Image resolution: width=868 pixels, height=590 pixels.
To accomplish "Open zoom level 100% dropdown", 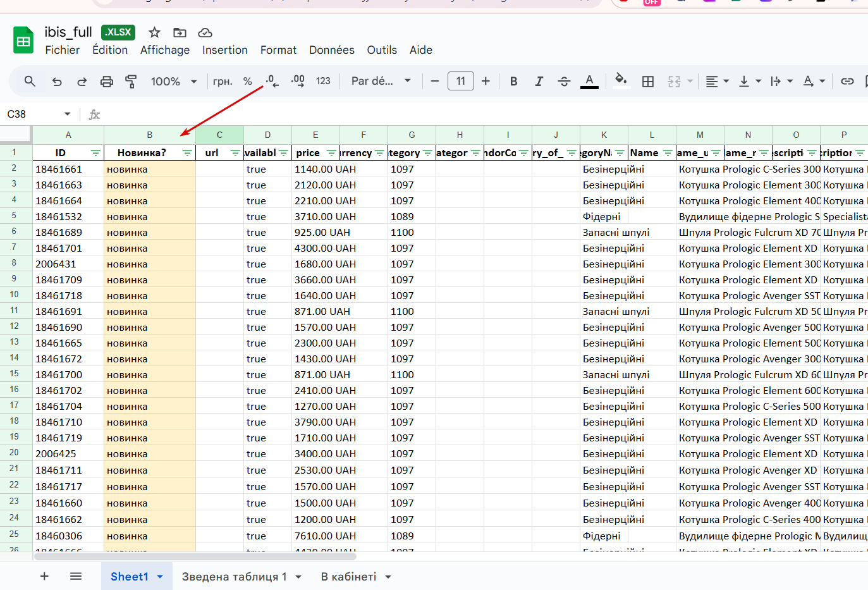I will click(174, 81).
